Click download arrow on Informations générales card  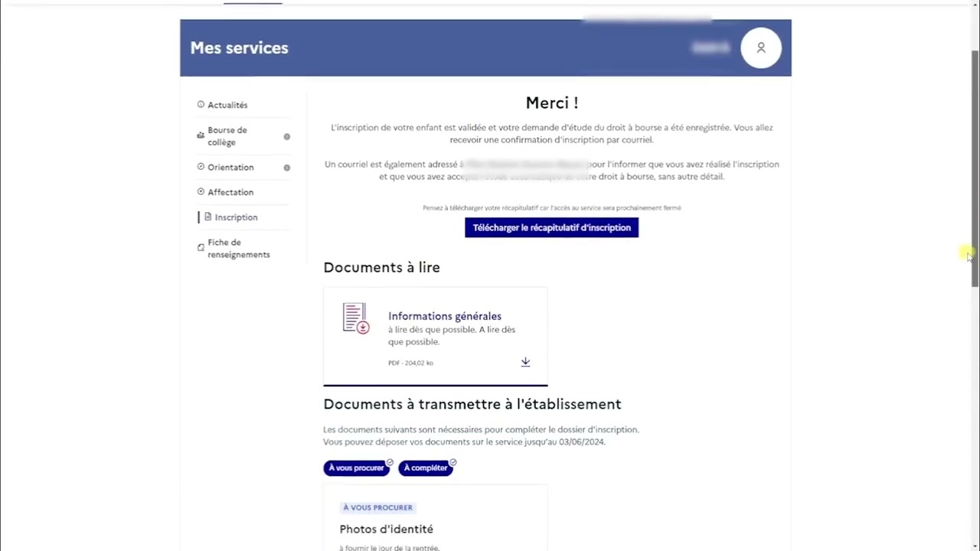pyautogui.click(x=525, y=362)
